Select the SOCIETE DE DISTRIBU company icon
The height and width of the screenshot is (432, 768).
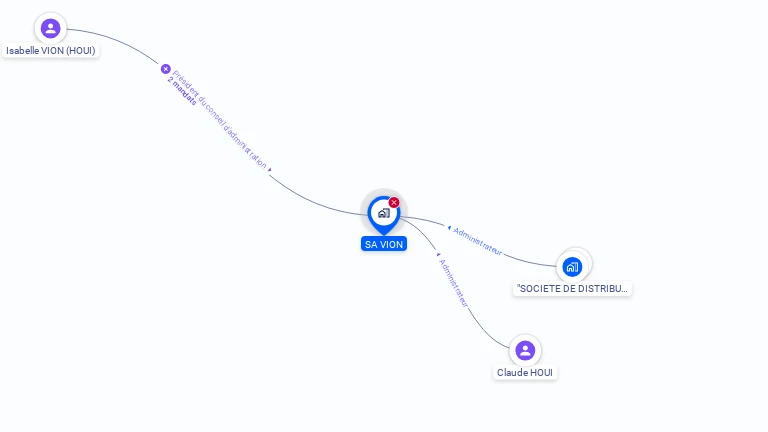572,267
